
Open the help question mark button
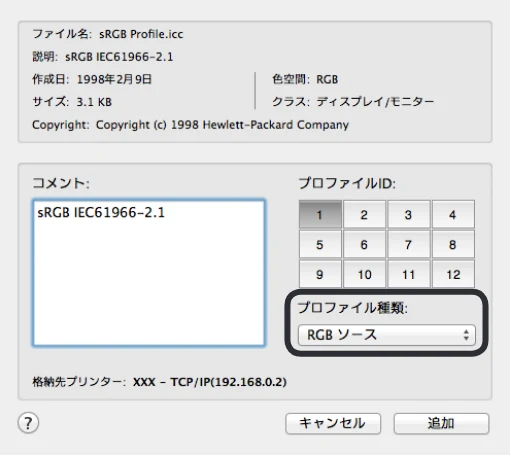28,423
